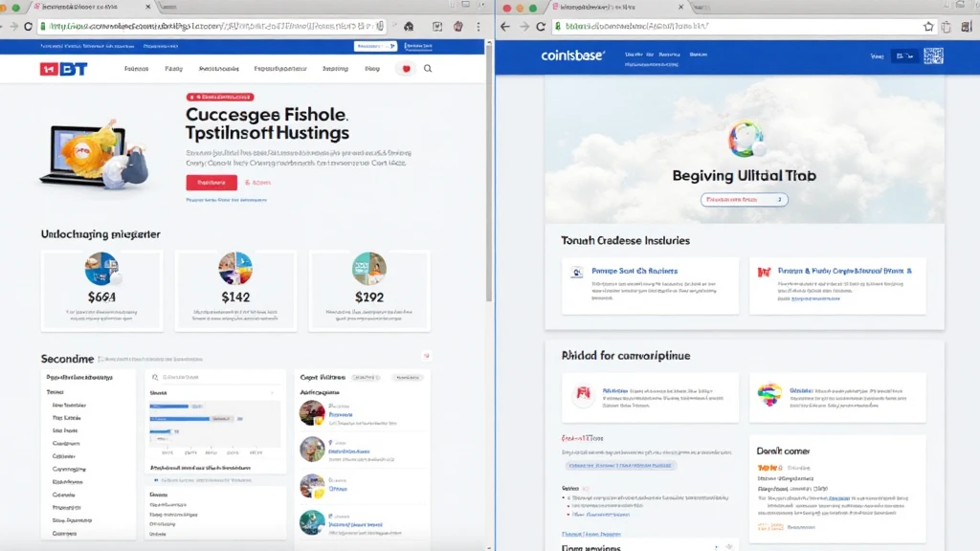Go forward in the left browser window

click(13, 26)
